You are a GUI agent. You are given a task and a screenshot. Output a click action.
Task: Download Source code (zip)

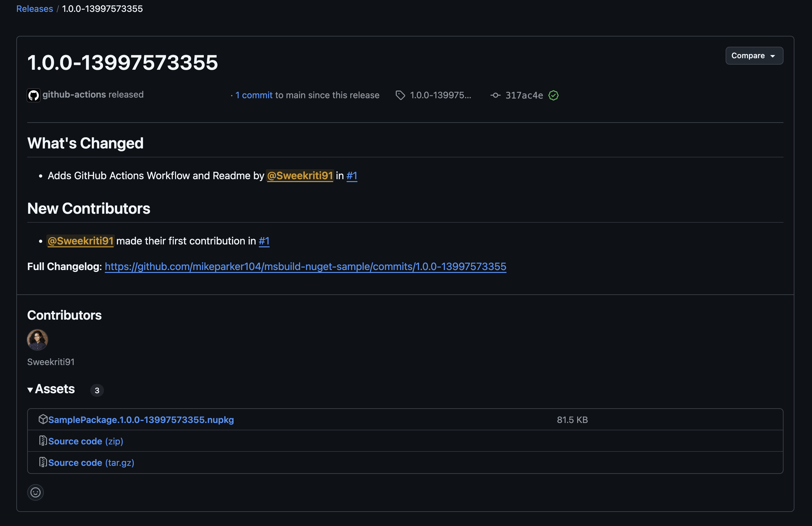pos(86,441)
